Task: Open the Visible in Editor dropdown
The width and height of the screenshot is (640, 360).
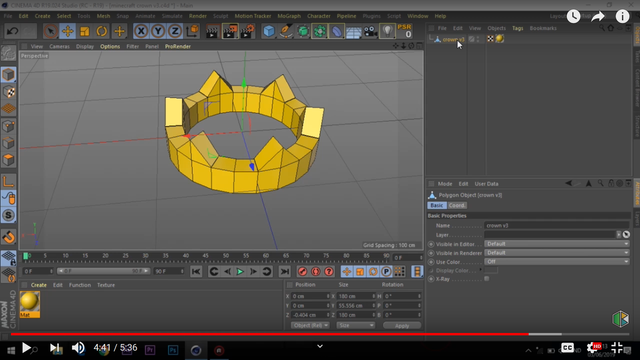Action: [x=557, y=244]
